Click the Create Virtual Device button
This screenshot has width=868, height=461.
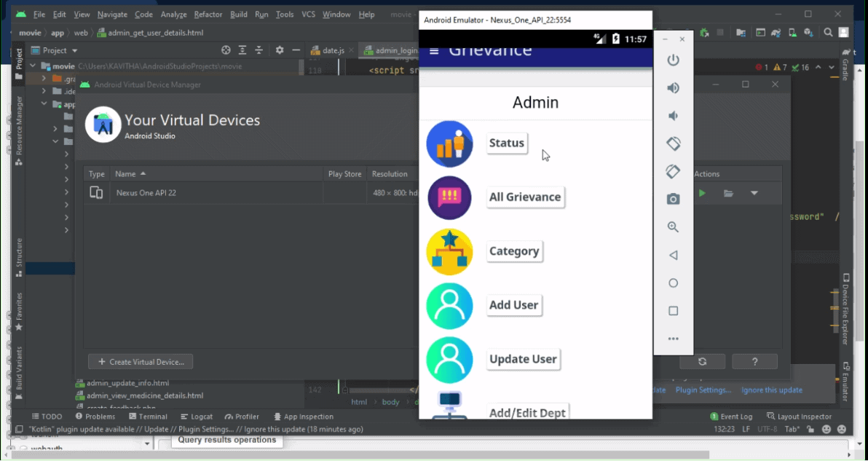pos(141,361)
